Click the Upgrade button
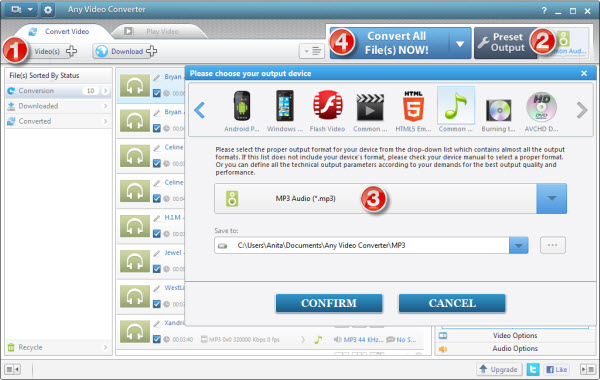 tap(499, 369)
